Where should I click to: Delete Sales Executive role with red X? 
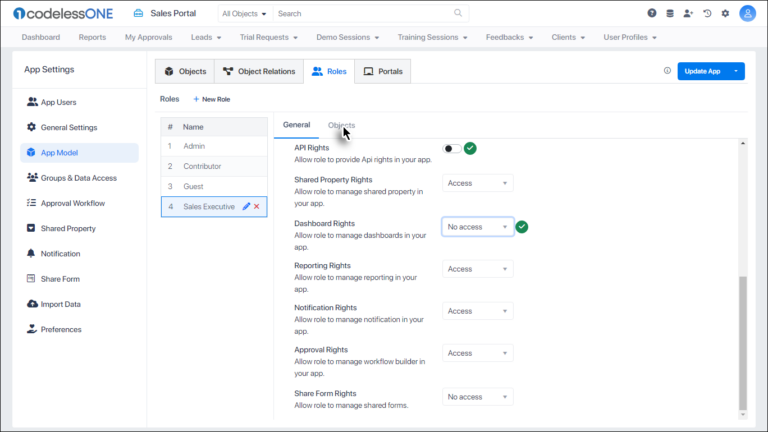pyautogui.click(x=257, y=206)
